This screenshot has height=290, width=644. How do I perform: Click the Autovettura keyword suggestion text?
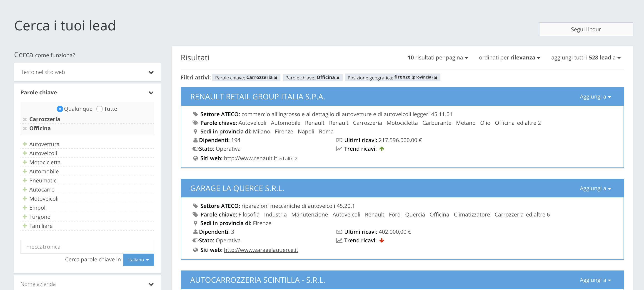click(x=44, y=144)
